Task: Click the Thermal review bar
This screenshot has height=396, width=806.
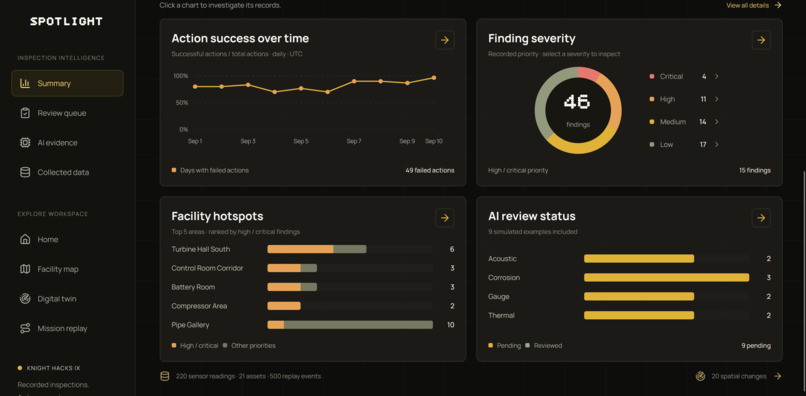Action: click(x=639, y=315)
